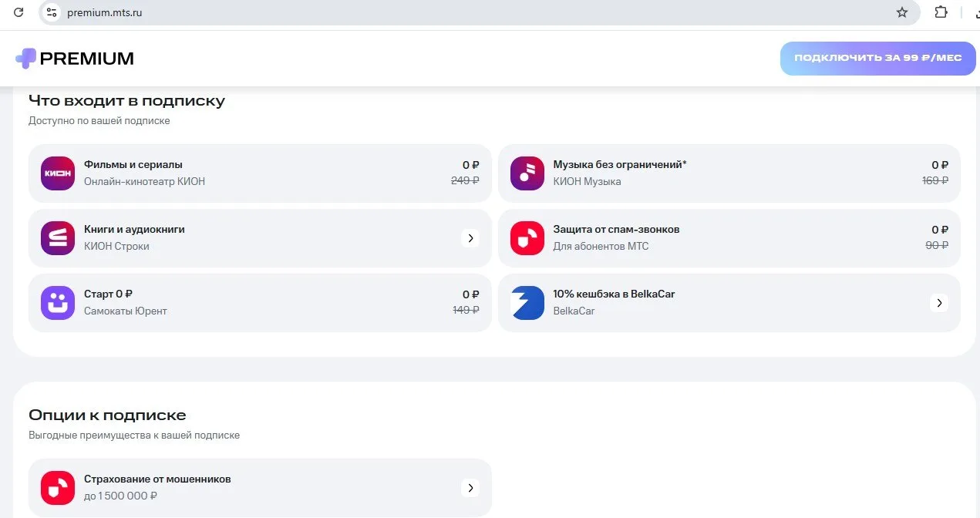This screenshot has width=980, height=518.
Task: Click the 'Что входит в подписку' heading
Action: click(127, 101)
